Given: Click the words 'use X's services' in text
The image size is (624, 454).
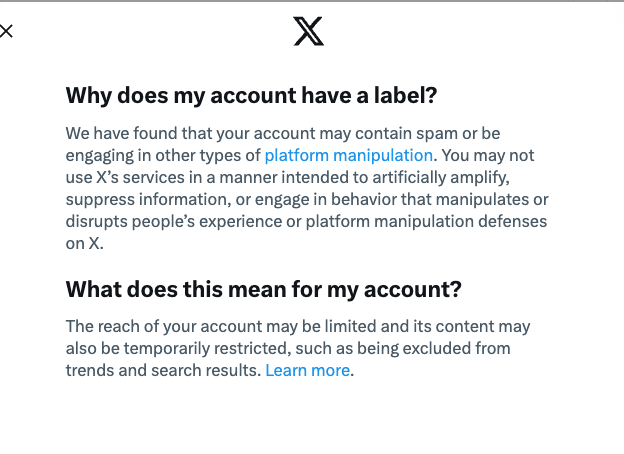Looking at the screenshot, I should 125,177.
